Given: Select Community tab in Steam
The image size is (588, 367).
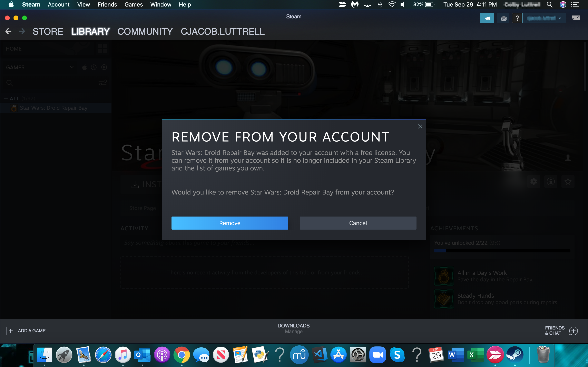Looking at the screenshot, I should [145, 31].
